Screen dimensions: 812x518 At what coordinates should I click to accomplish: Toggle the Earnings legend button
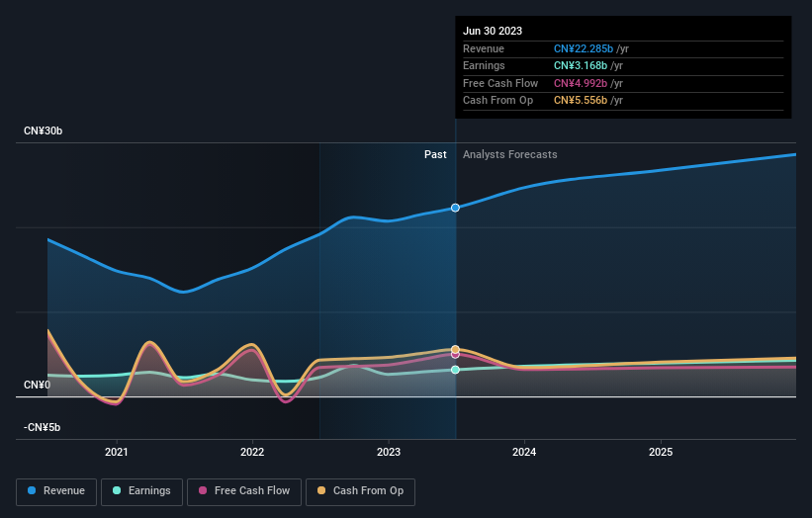pyautogui.click(x=141, y=491)
